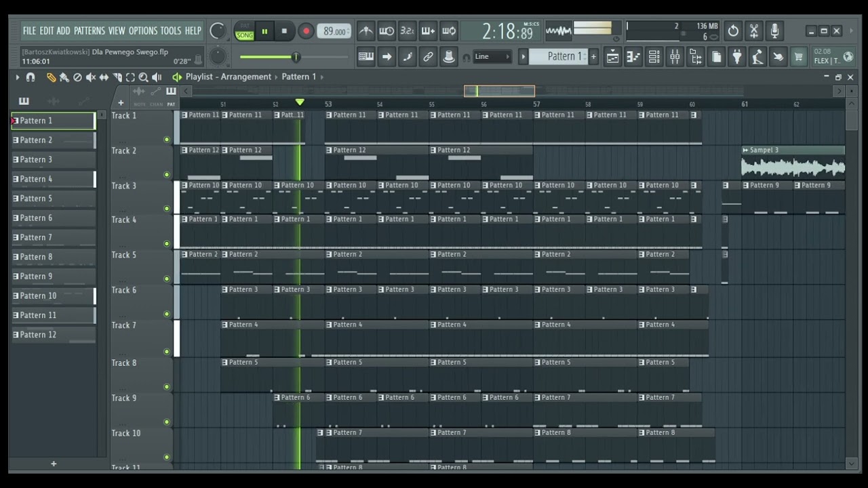The height and width of the screenshot is (488, 868).
Task: Mute Track 7 with its green dot
Action: pyautogui.click(x=167, y=351)
